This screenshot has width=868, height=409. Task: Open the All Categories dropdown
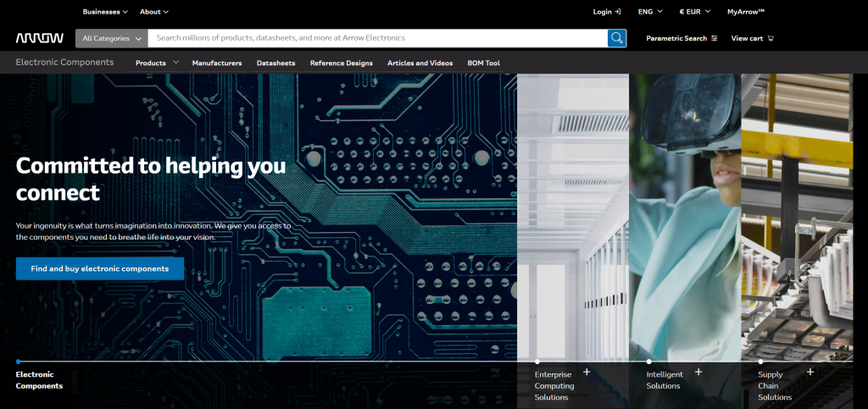112,38
